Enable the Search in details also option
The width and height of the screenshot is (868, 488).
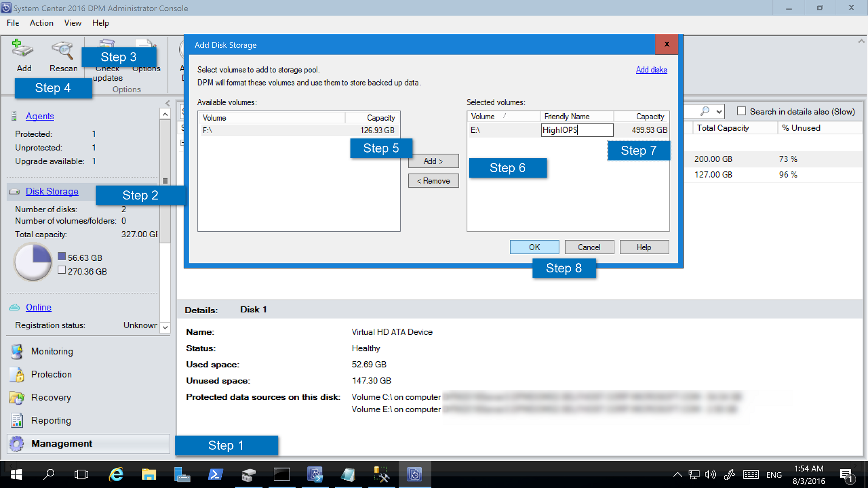tap(740, 111)
